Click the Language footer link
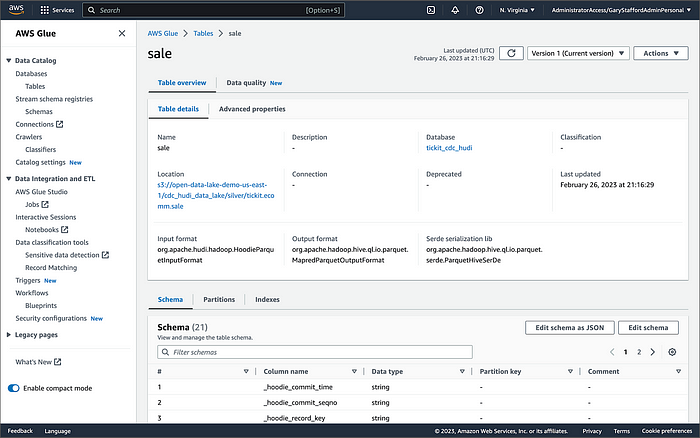This screenshot has height=438, width=700. pyautogui.click(x=57, y=431)
